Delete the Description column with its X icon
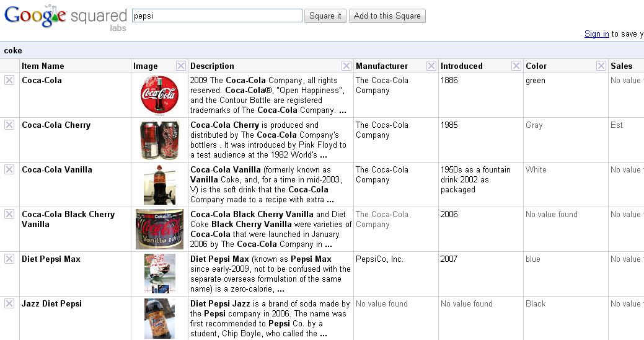 pyautogui.click(x=346, y=66)
